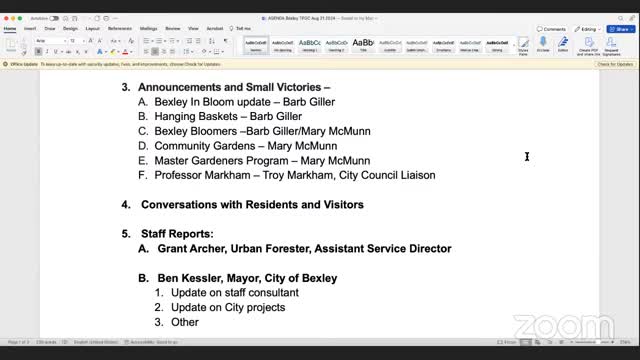This screenshot has height=360, width=640.
Task: Toggle Italic formatting
Action: point(47,52)
